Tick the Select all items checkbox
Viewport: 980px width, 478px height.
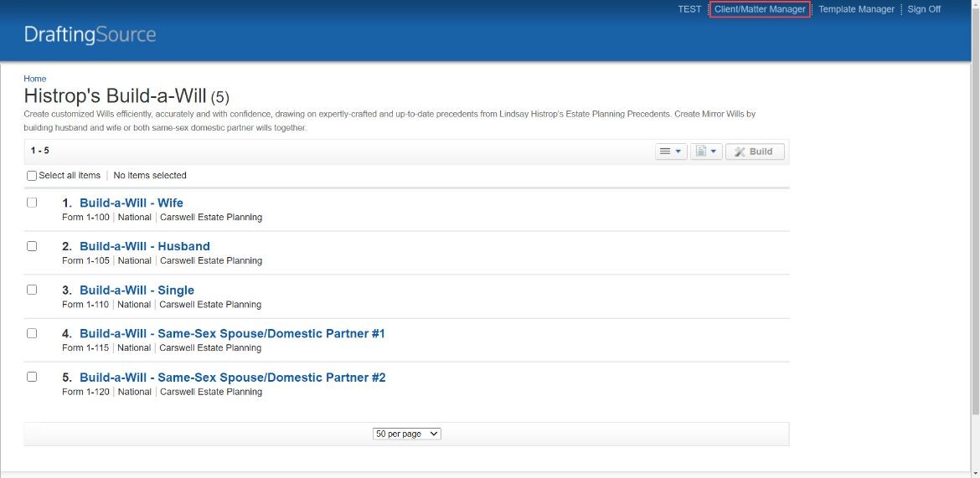(x=32, y=176)
